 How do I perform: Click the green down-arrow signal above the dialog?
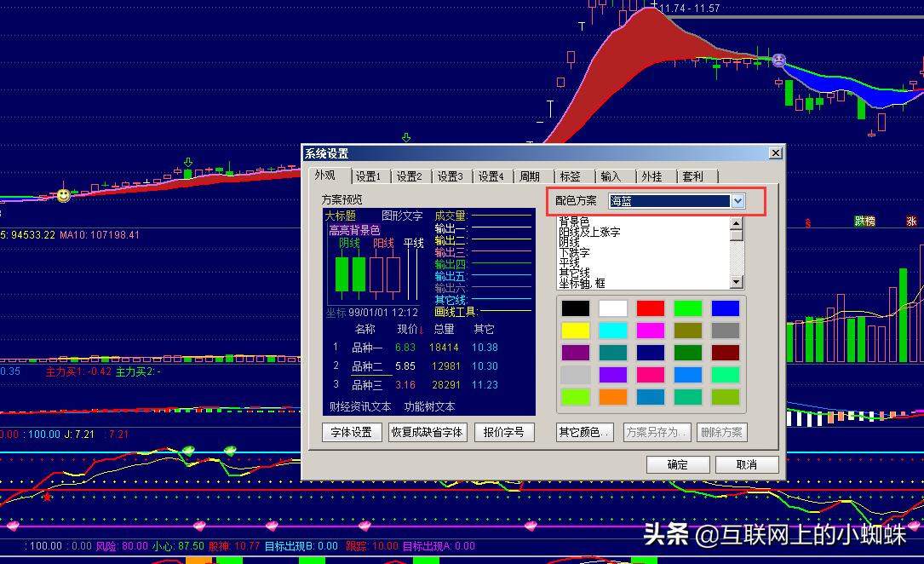pos(405,136)
